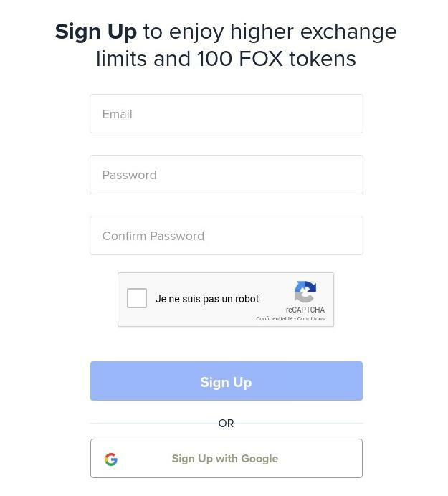The width and height of the screenshot is (448, 496).
Task: Choose Sign Up with Google text
Action: coord(224,459)
